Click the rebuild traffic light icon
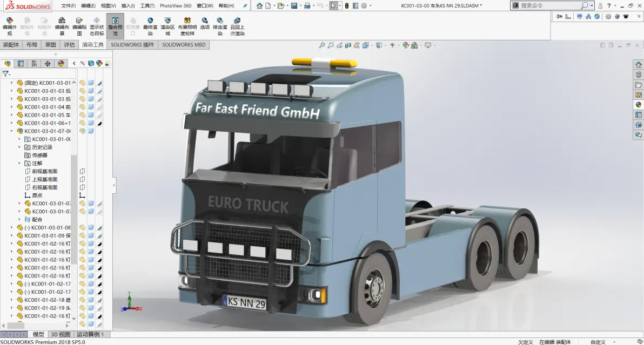Screen dimensions: 644x345 tap(347, 6)
